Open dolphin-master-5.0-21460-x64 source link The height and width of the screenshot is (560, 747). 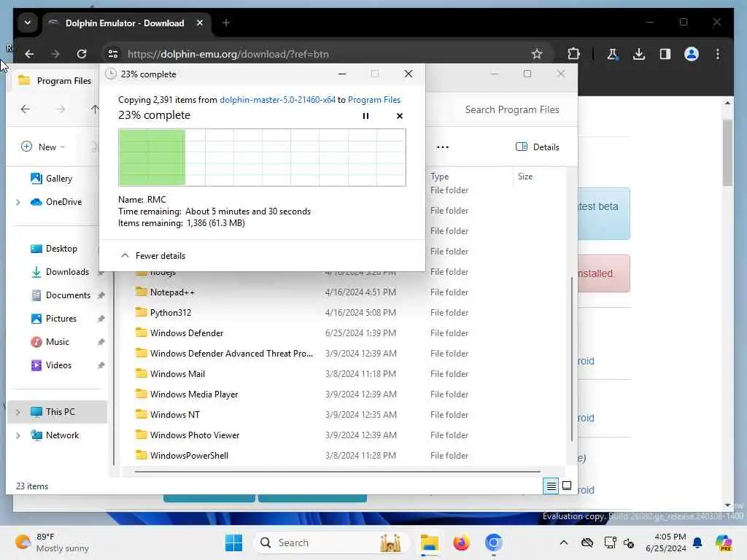click(277, 99)
